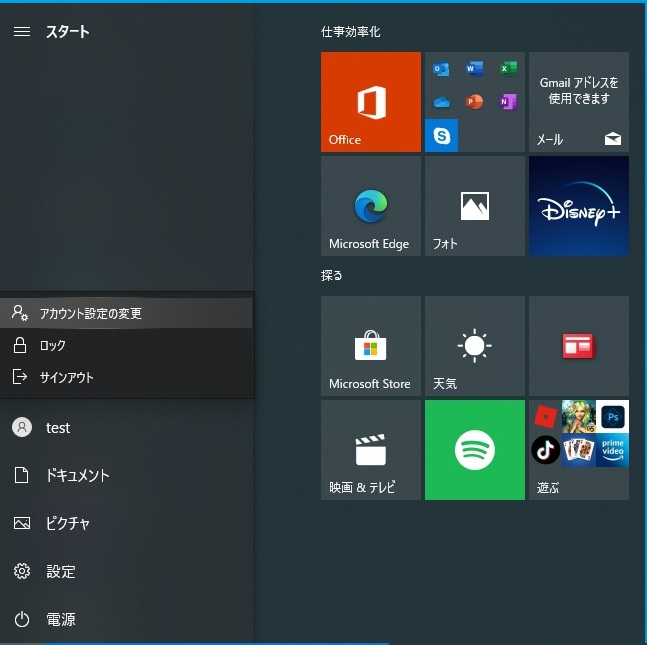The height and width of the screenshot is (645, 647).
Task: Open Roblox in the 遊ぶ folder
Action: (545, 417)
